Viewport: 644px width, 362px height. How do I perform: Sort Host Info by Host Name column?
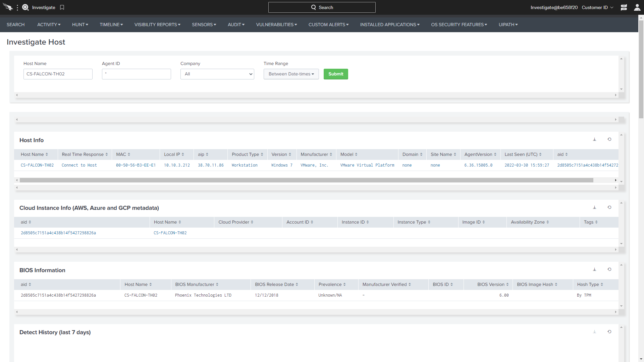tap(34, 155)
